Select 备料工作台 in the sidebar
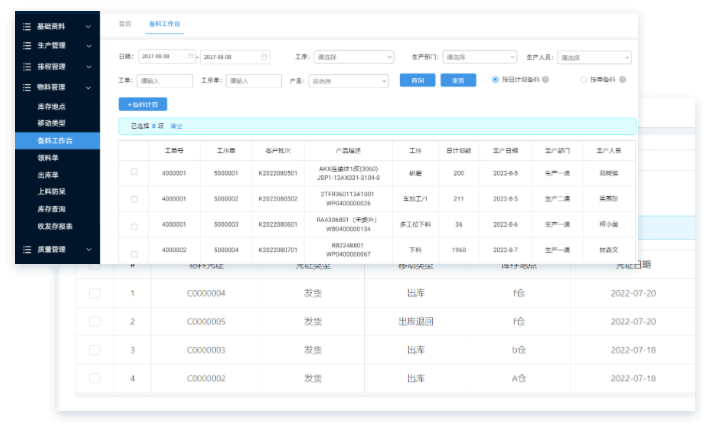Viewport: 710px width, 430px height. (x=58, y=141)
